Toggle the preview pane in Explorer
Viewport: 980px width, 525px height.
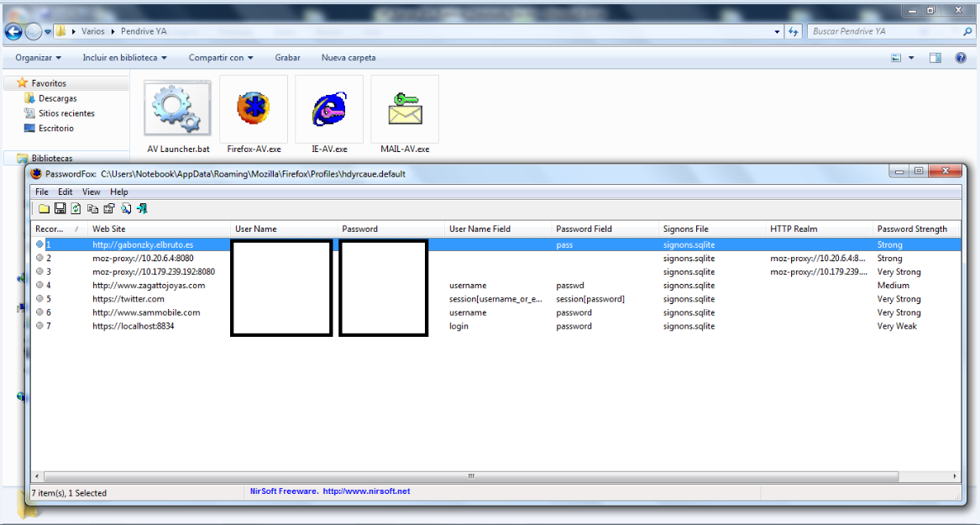[x=935, y=57]
